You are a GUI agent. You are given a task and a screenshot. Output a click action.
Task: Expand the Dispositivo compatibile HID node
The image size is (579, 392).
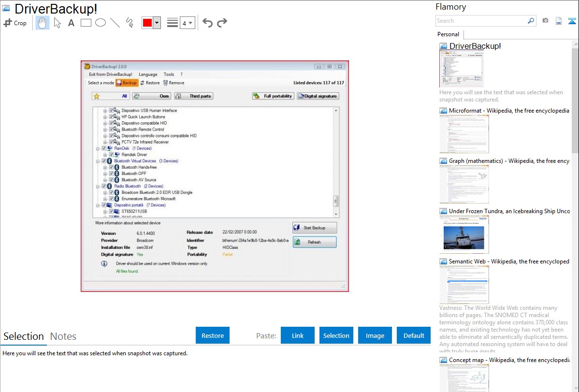point(105,123)
